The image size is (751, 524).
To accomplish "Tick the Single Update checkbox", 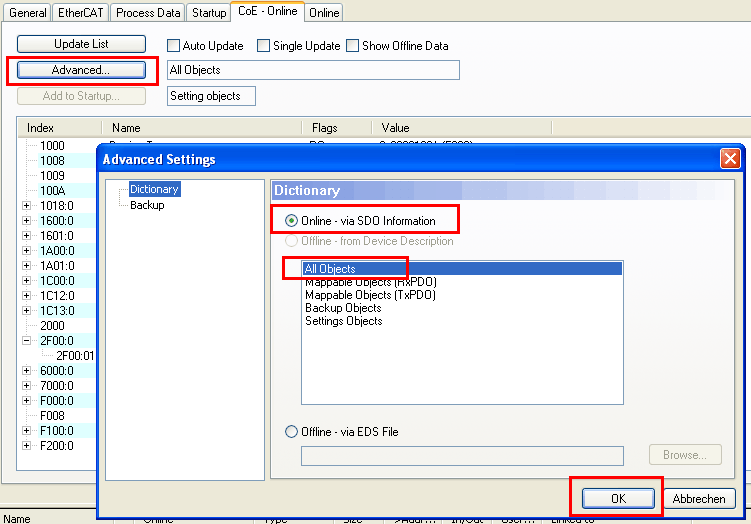I will pos(263,46).
